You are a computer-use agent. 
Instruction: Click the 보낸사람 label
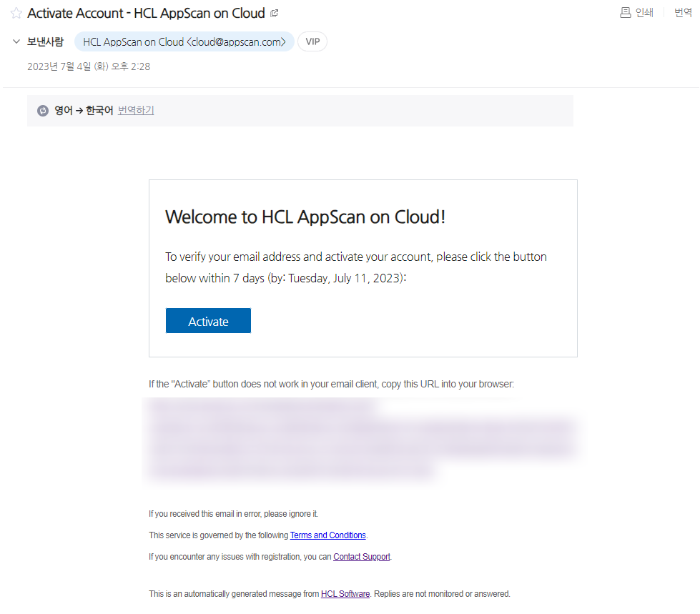pyautogui.click(x=45, y=41)
